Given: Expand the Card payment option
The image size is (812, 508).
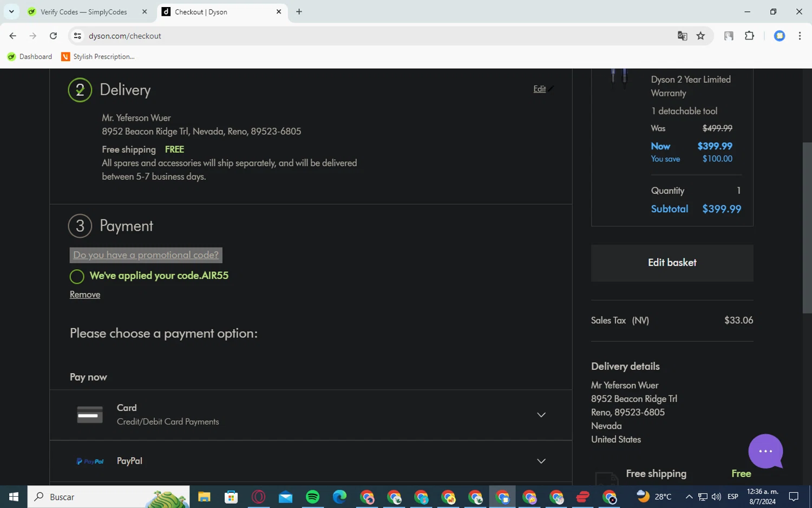Looking at the screenshot, I should click(541, 415).
